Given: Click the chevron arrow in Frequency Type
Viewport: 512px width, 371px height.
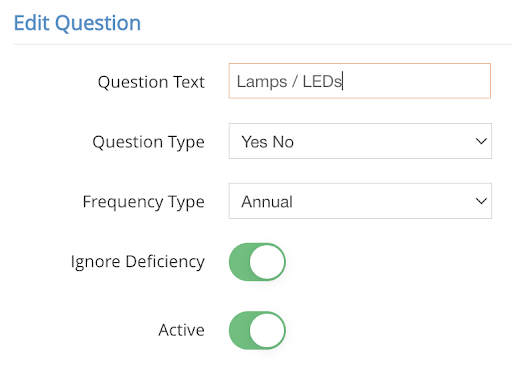Looking at the screenshot, I should click(x=481, y=201).
